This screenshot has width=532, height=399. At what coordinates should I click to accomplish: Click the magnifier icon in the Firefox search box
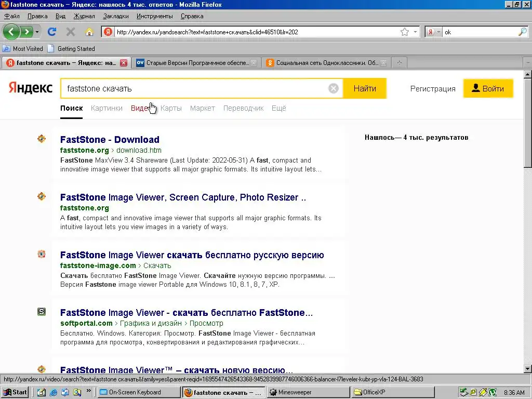click(523, 32)
